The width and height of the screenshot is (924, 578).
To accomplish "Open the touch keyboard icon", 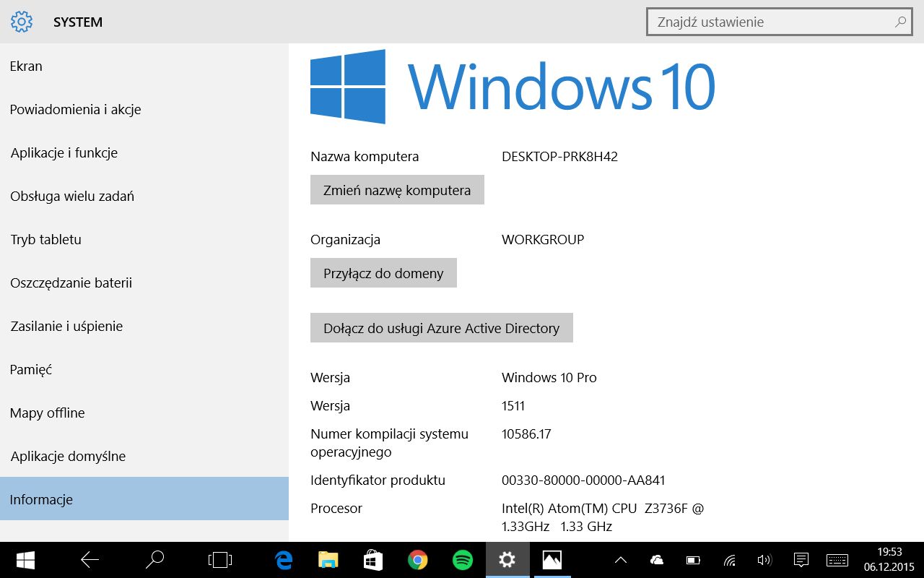I will [837, 560].
